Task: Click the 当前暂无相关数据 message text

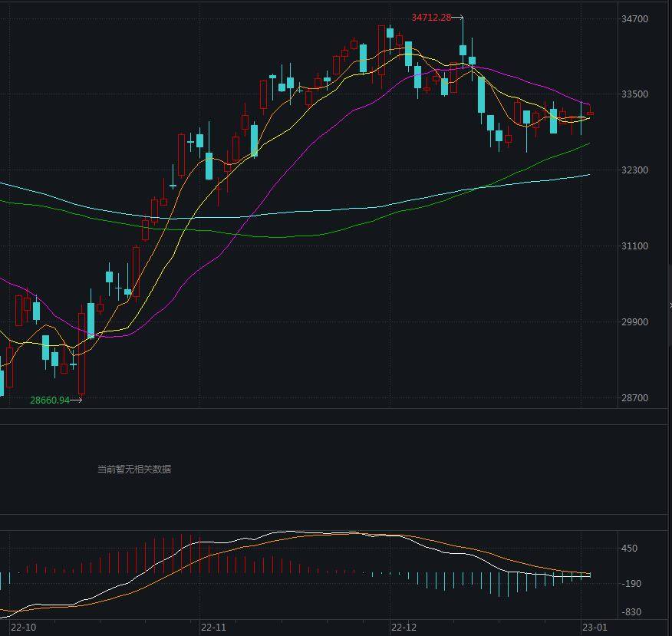Action: point(134,470)
